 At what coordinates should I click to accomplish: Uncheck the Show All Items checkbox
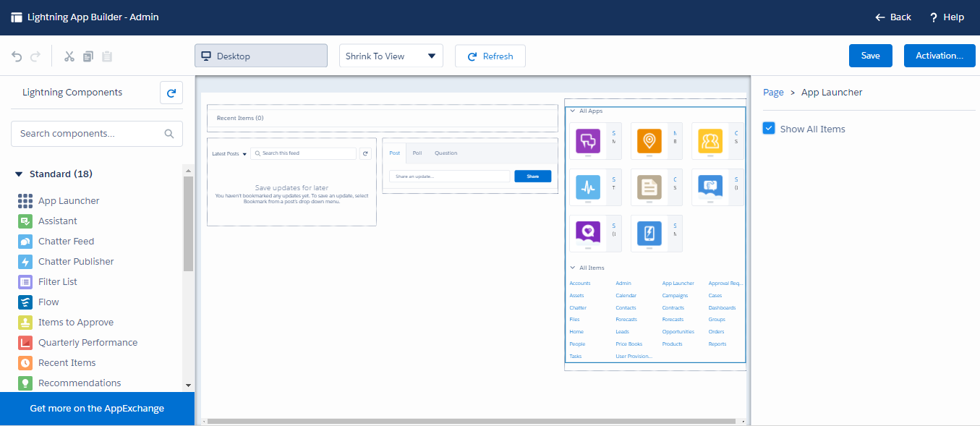click(x=769, y=129)
